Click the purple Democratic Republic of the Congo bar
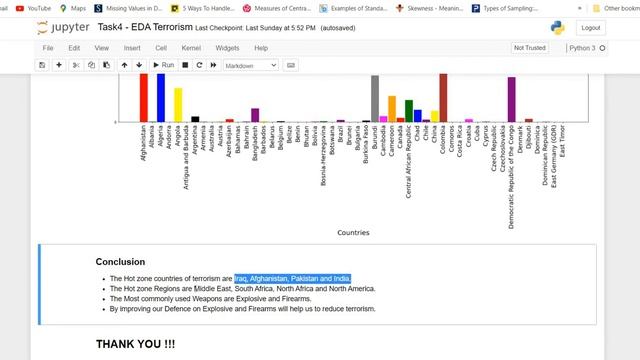The image size is (640, 360). [x=511, y=100]
